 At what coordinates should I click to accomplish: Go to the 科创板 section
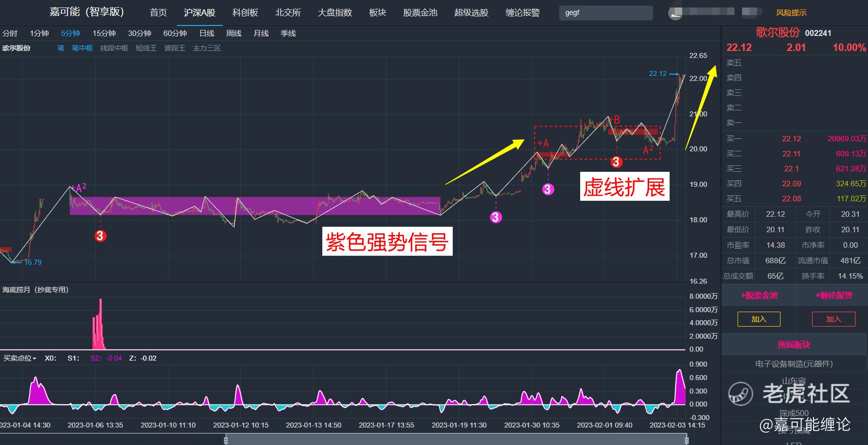click(245, 12)
